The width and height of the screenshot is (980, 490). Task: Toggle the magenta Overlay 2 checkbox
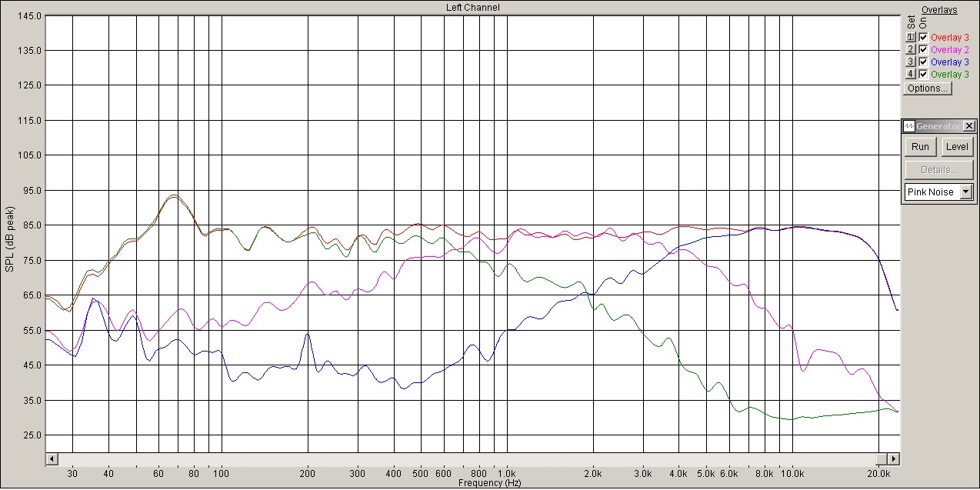pos(923,49)
